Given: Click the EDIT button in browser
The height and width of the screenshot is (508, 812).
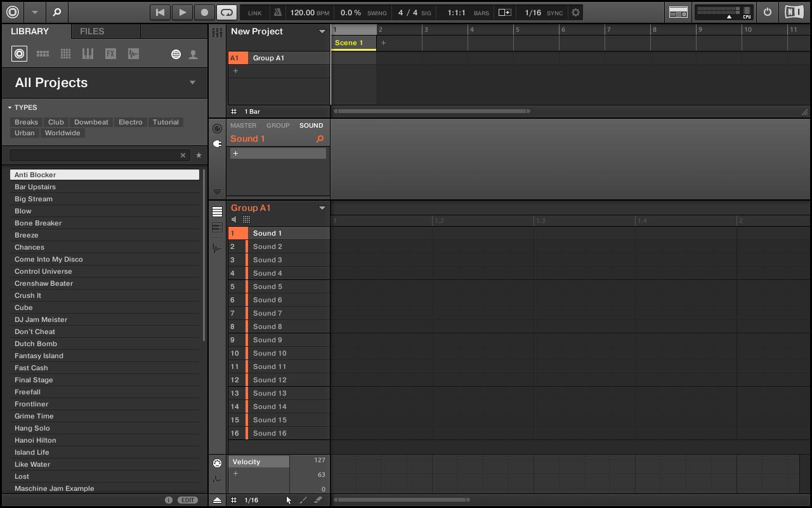Looking at the screenshot, I should coord(188,500).
